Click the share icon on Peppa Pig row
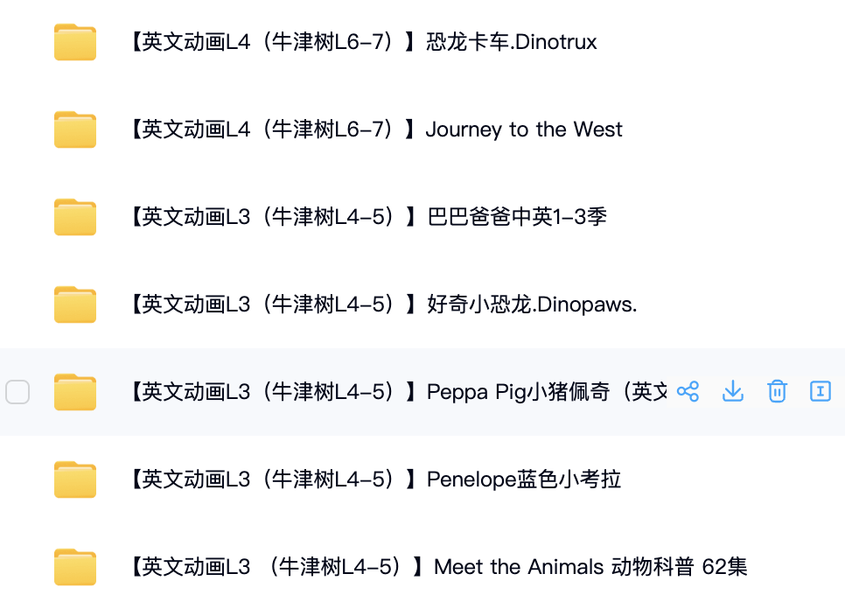 coord(688,391)
